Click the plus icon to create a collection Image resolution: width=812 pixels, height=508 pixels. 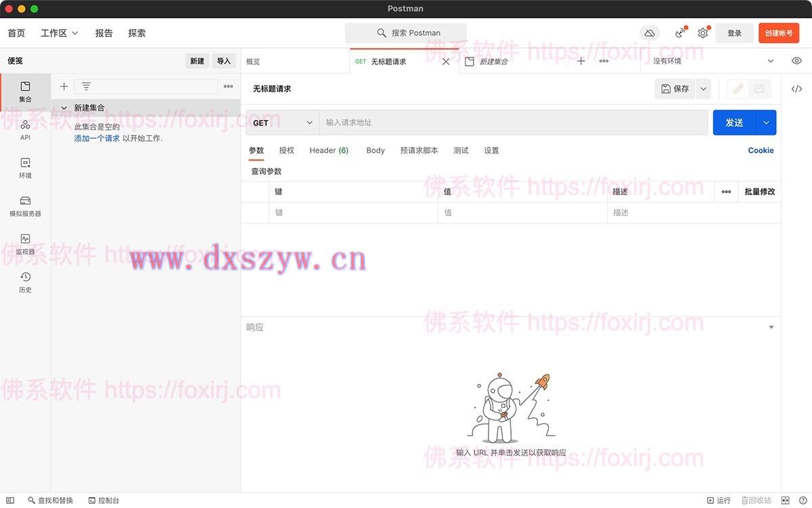[64, 86]
